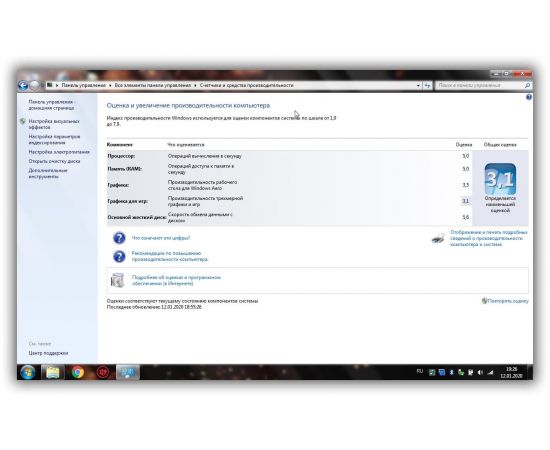Click Счетчики и средства производительности breadcrumb
This screenshot has height=450, width=550.
point(247,85)
